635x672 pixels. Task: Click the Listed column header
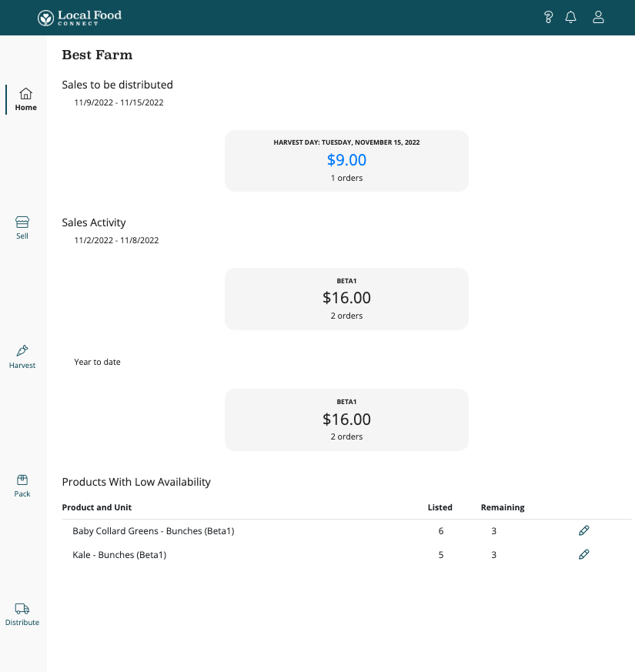coord(440,508)
